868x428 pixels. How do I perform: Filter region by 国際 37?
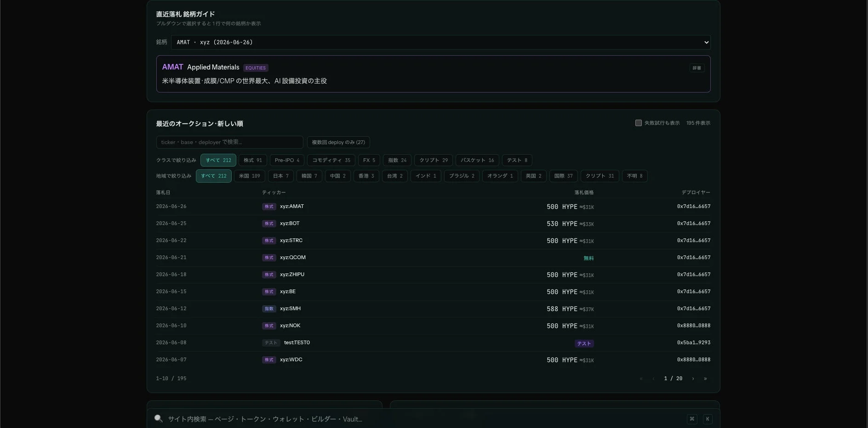pos(564,176)
